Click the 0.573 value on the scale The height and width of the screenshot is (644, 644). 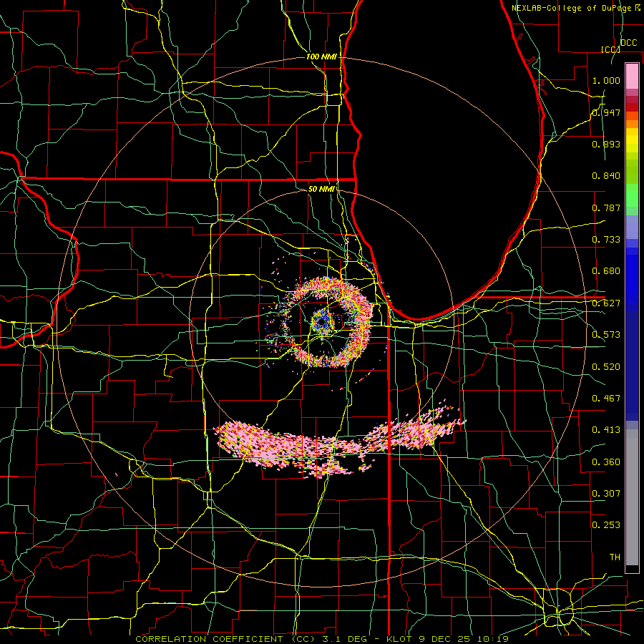606,335
